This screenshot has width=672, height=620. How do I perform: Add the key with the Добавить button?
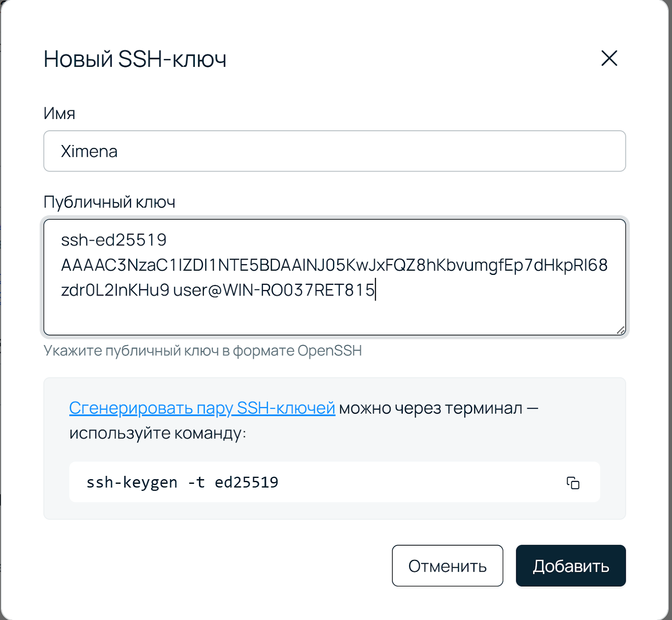tap(570, 566)
